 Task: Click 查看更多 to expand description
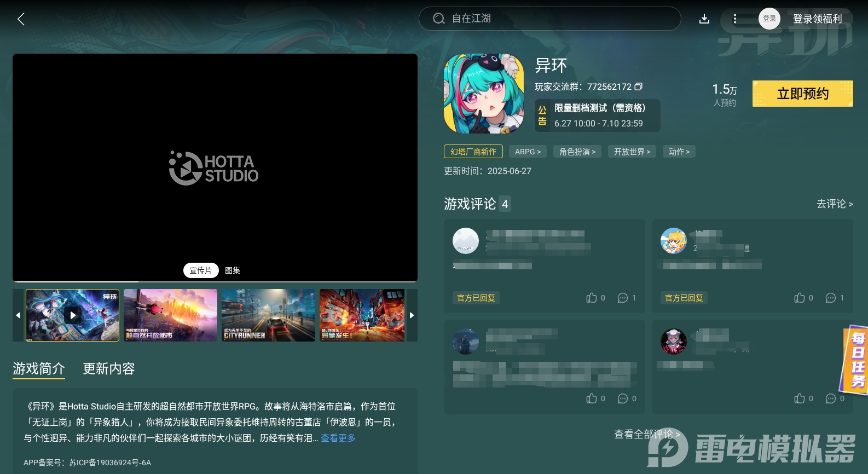tap(338, 438)
